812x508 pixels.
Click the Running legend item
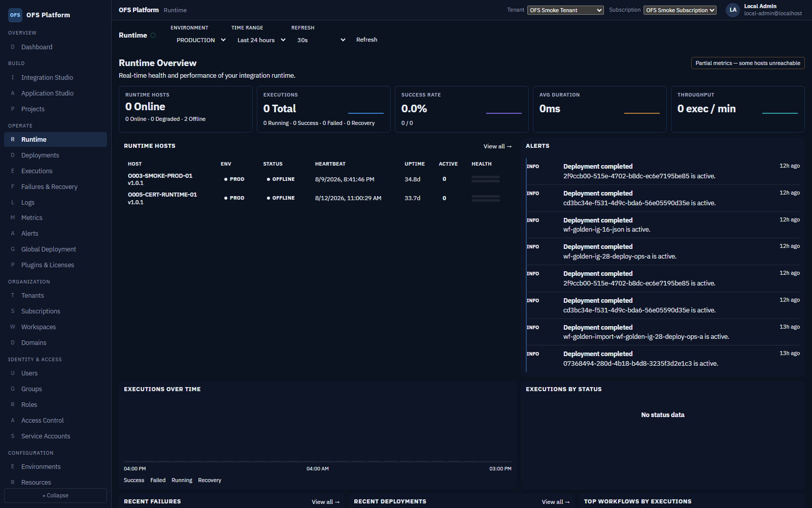[182, 481]
